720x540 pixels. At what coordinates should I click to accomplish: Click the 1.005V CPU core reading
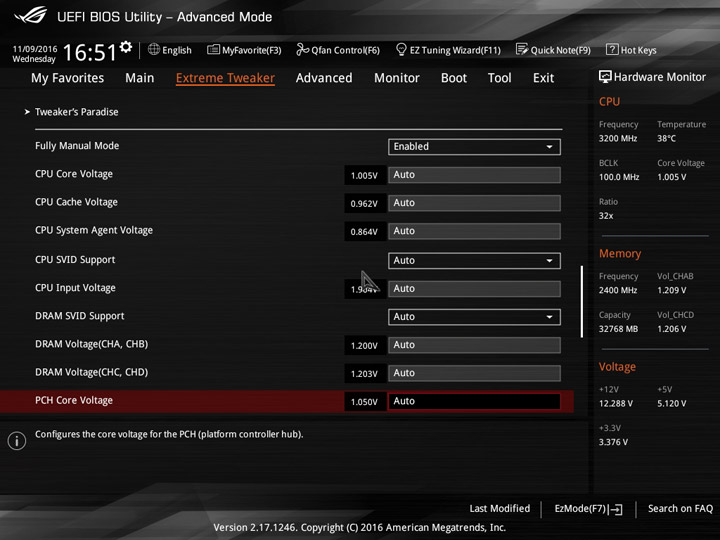click(x=365, y=175)
